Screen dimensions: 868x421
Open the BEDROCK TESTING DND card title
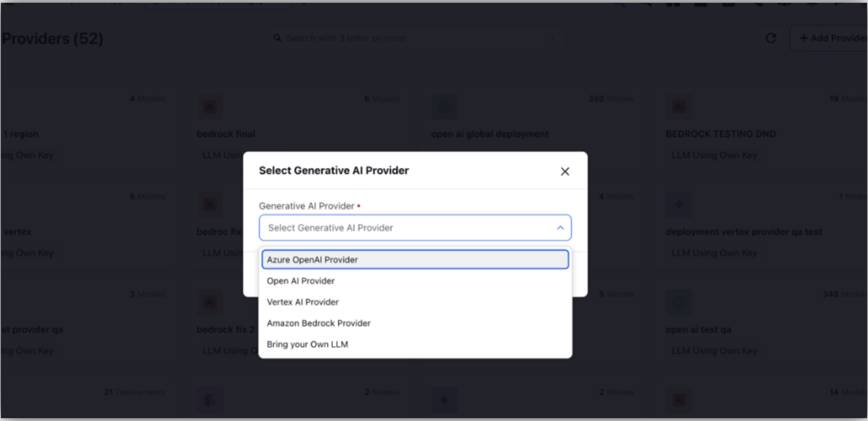click(721, 134)
